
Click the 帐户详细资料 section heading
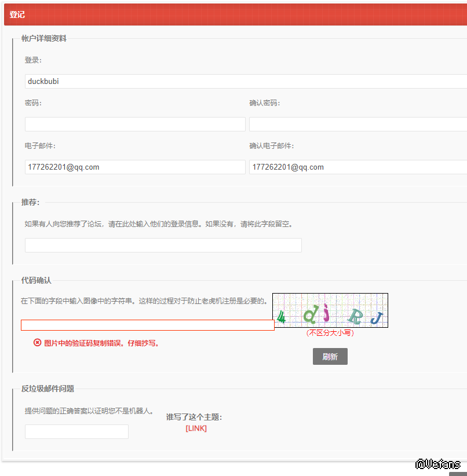pyautogui.click(x=44, y=39)
